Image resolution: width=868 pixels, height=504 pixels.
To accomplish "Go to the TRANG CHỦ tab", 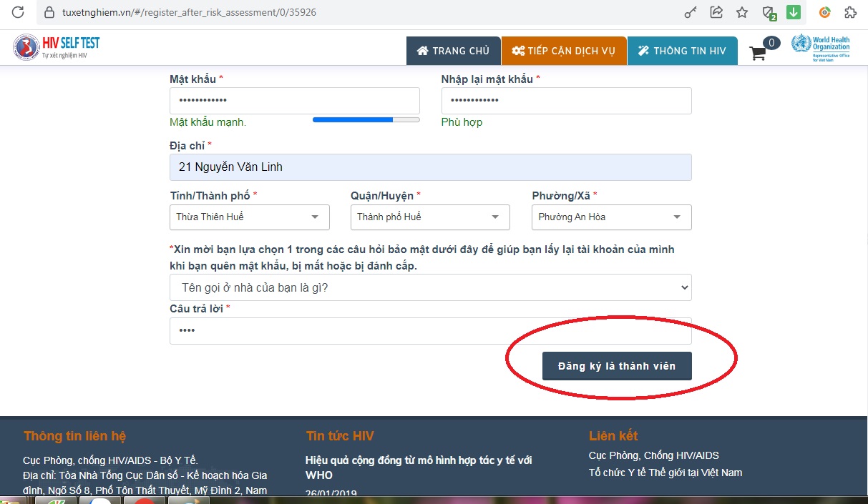I will click(x=454, y=51).
